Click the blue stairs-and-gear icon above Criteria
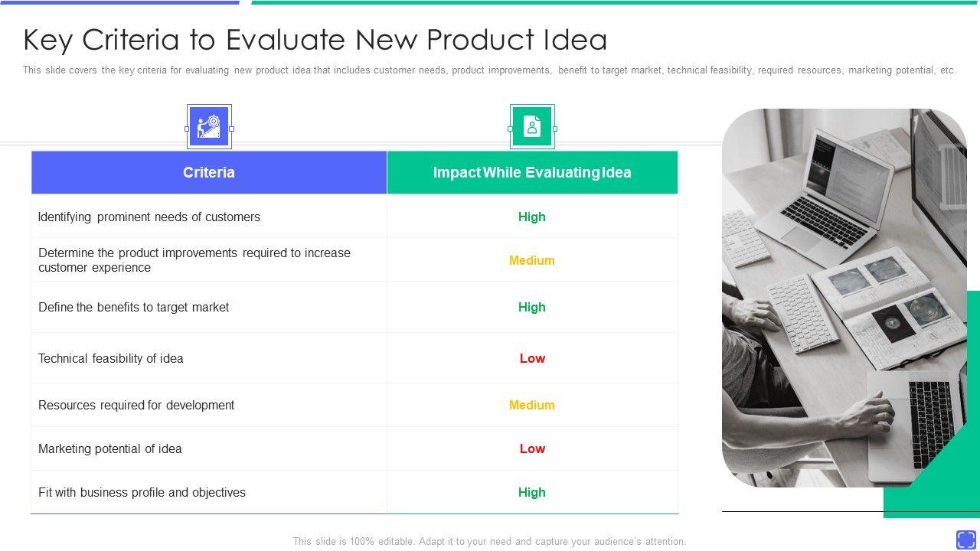This screenshot has width=980, height=551. point(209,127)
